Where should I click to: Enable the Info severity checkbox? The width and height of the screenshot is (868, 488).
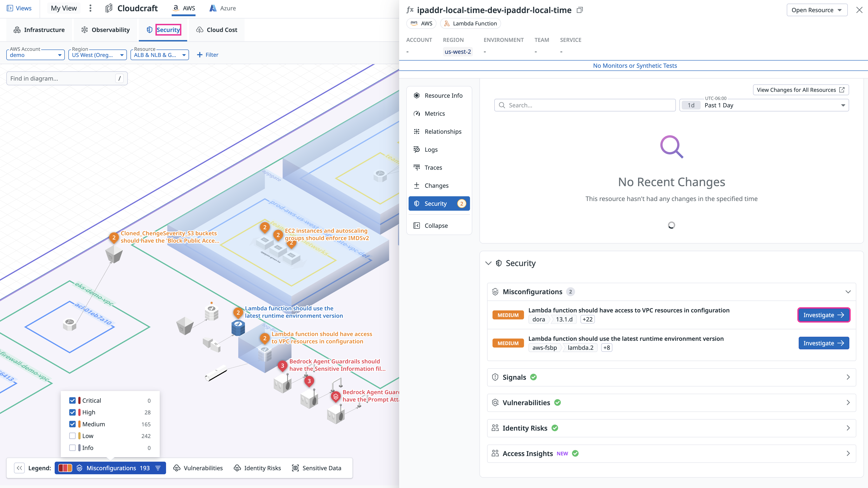point(72,447)
